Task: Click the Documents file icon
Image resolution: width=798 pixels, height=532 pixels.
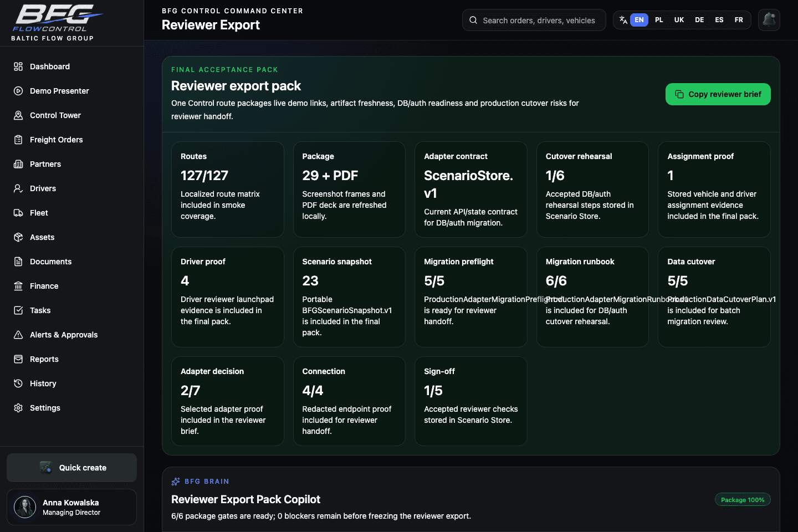Action: 18,262
